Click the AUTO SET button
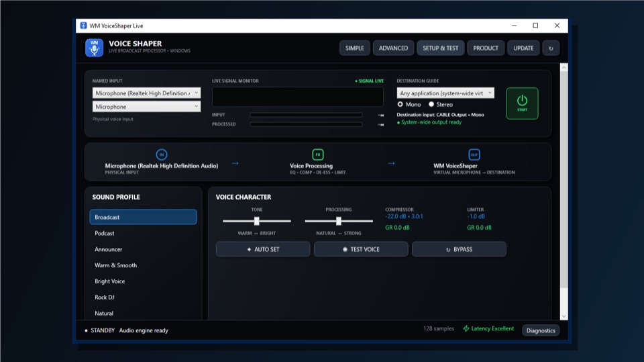Image resolution: width=644 pixels, height=362 pixels. coord(263,249)
